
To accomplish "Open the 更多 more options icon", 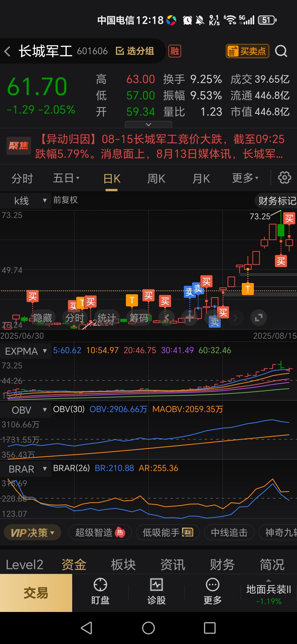I will (213, 592).
